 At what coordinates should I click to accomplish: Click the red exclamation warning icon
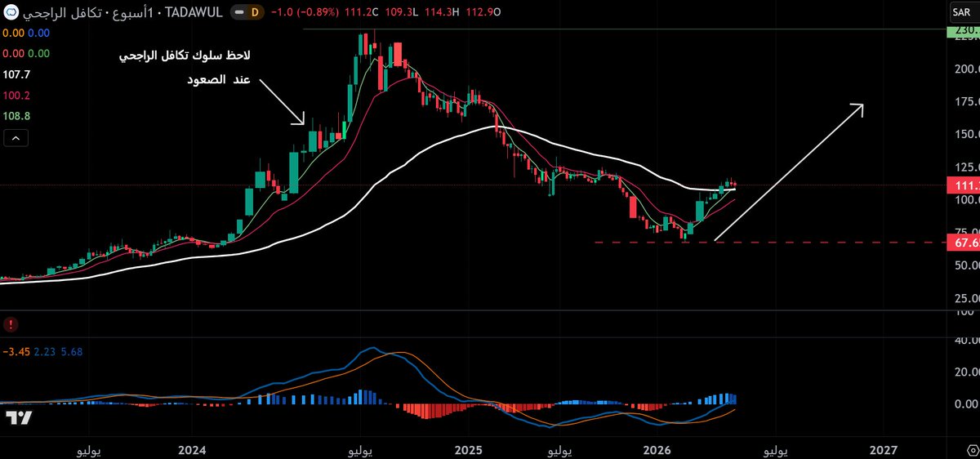click(x=11, y=324)
